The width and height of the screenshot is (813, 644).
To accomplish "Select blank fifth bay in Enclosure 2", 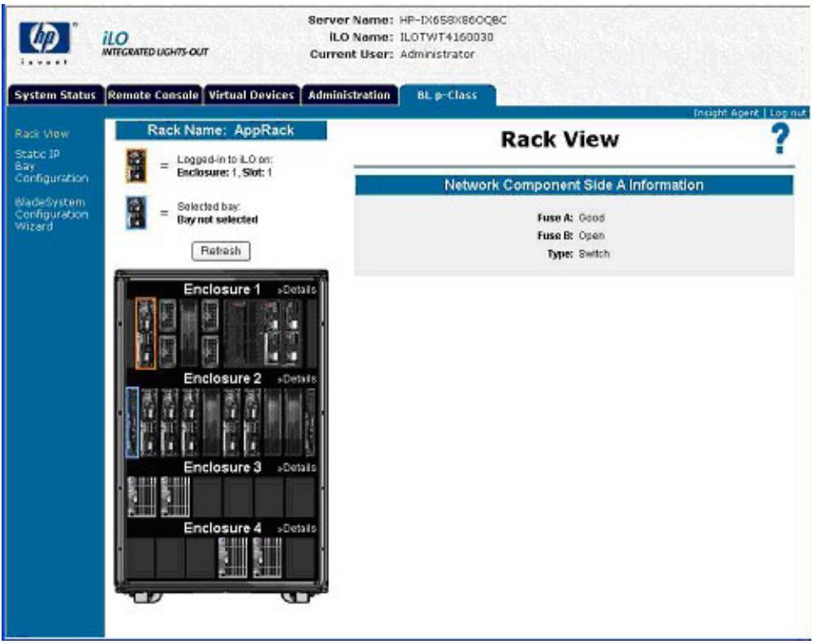I will (x=211, y=422).
